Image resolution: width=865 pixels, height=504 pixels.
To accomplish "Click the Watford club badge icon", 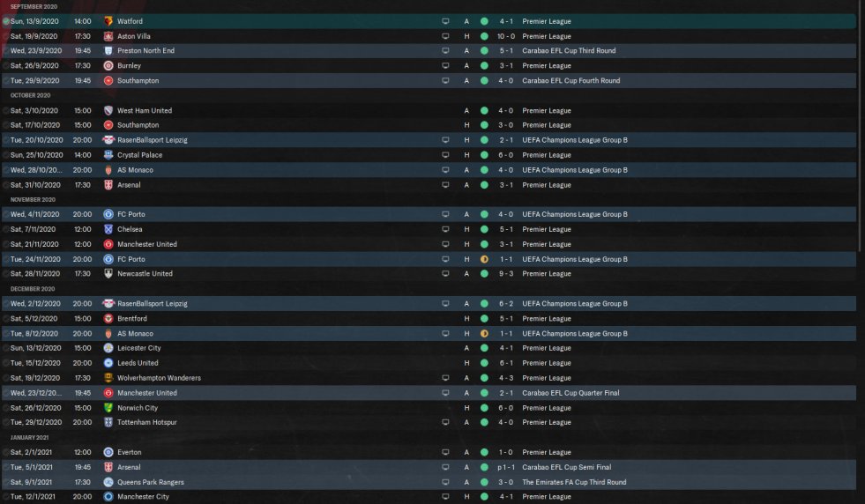I will (x=108, y=21).
